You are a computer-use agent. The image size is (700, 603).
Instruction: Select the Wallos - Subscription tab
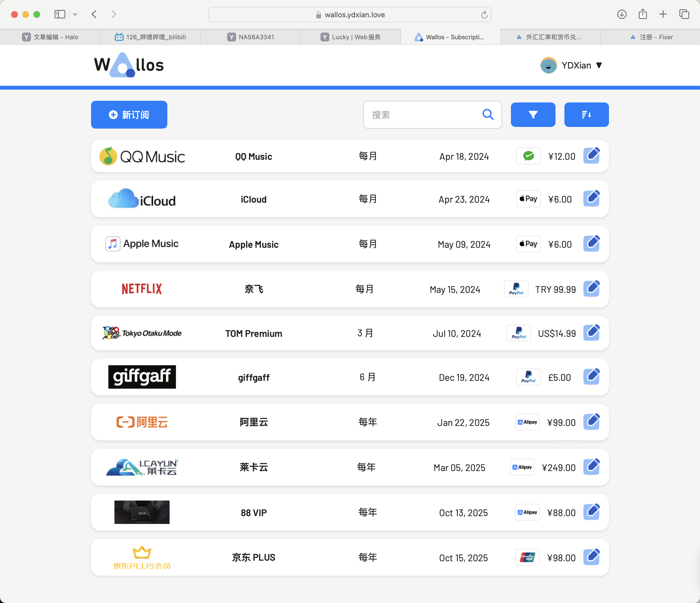451,37
